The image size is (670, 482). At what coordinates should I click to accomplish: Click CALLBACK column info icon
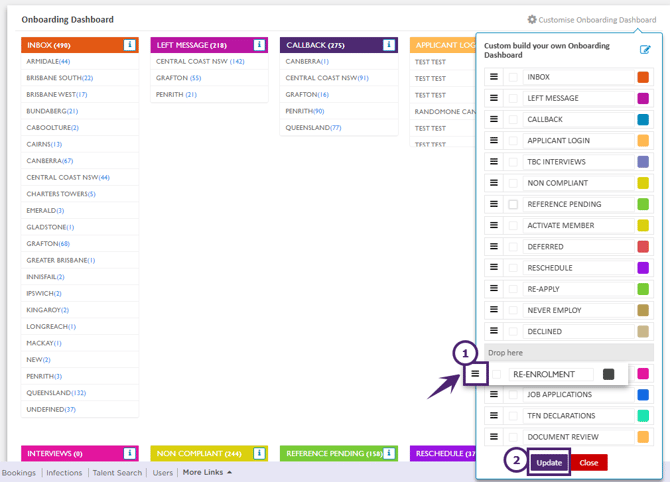pyautogui.click(x=389, y=45)
